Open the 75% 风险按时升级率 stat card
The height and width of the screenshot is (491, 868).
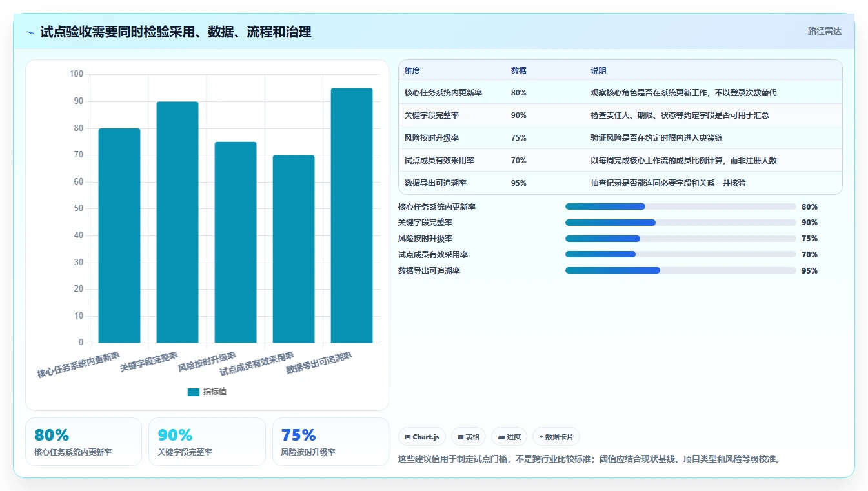pos(330,441)
